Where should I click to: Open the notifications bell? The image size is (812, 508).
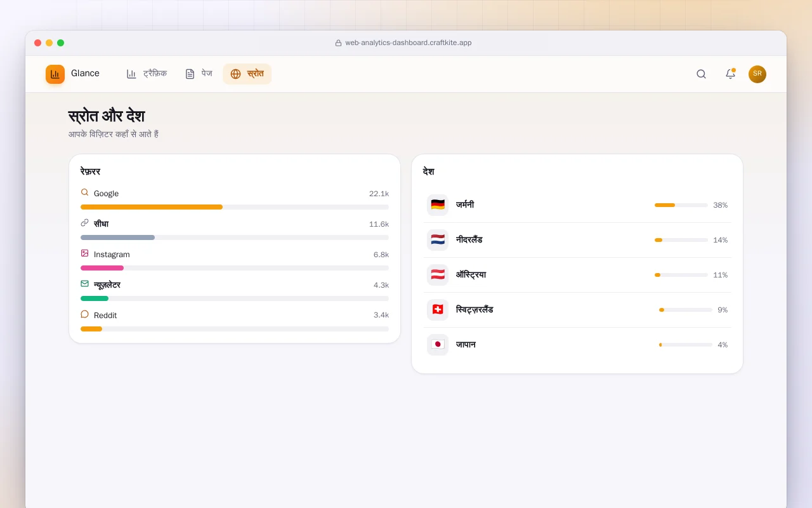730,74
